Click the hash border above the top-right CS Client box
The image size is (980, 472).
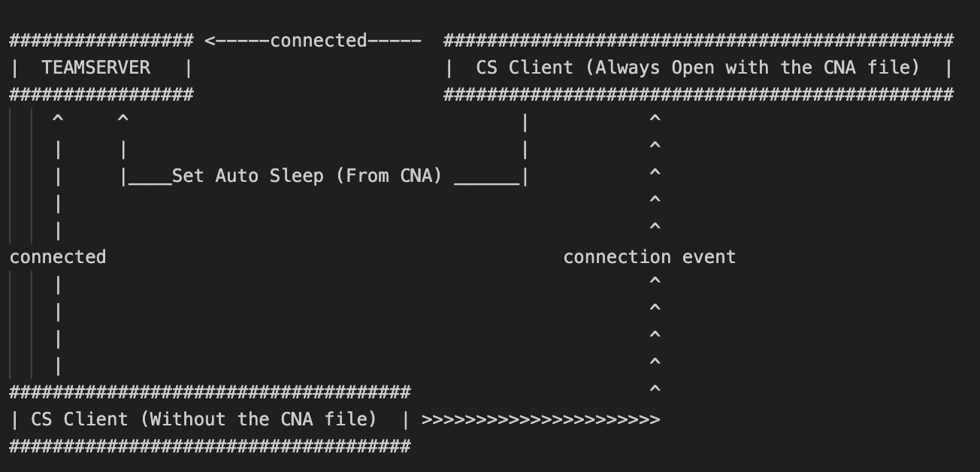(698, 41)
